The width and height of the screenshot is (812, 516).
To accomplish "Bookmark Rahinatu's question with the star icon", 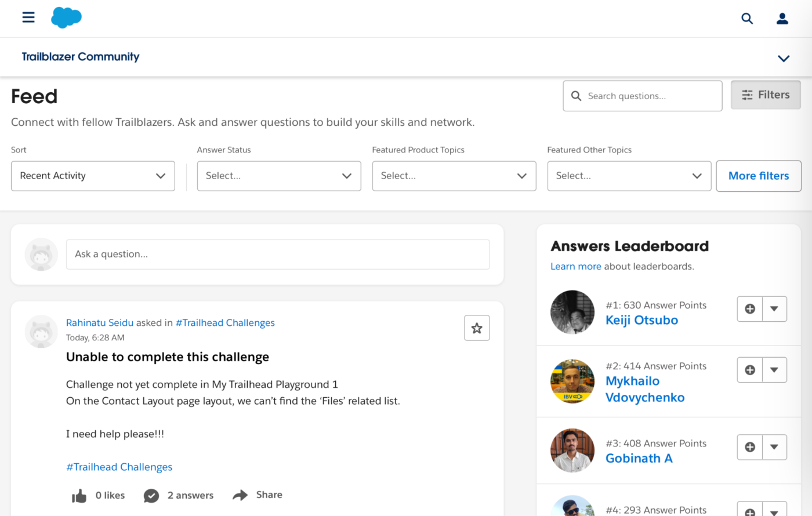I will click(477, 328).
